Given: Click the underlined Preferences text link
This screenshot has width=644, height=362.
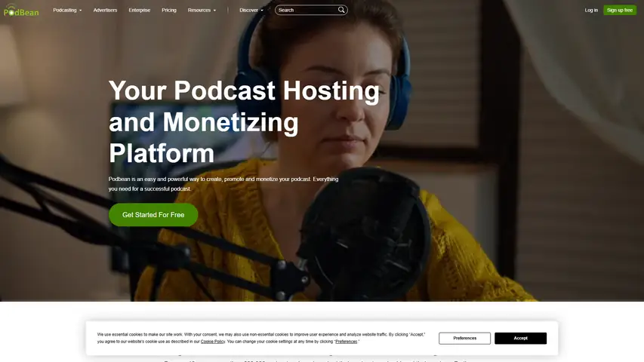Looking at the screenshot, I should [x=347, y=342].
